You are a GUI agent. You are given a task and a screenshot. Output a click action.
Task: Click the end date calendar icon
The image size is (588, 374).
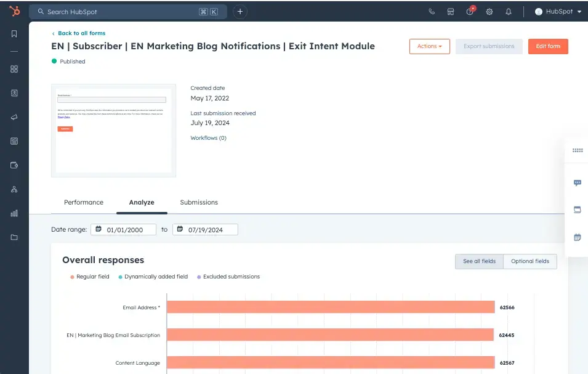click(x=180, y=229)
